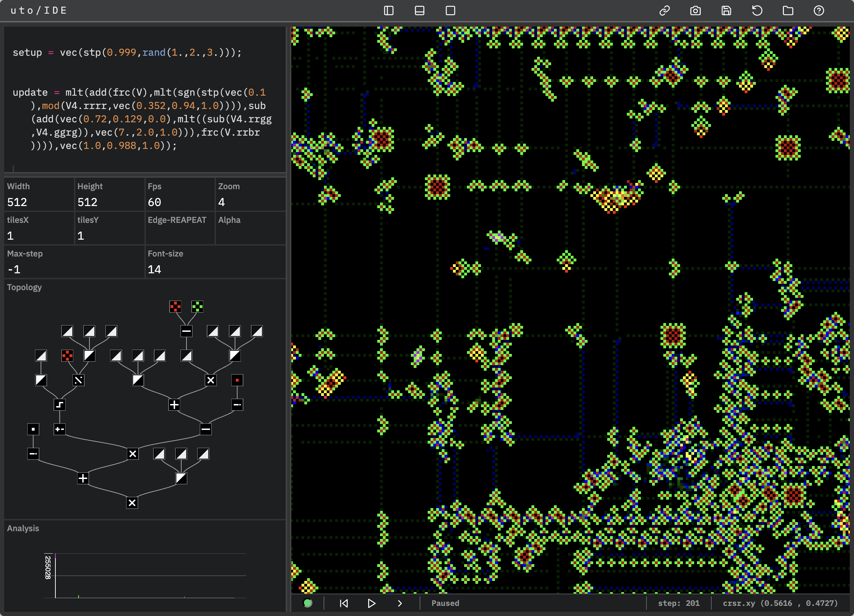Take a screenshot with camera icon
Screen dimensions: 854x616
(x=695, y=11)
